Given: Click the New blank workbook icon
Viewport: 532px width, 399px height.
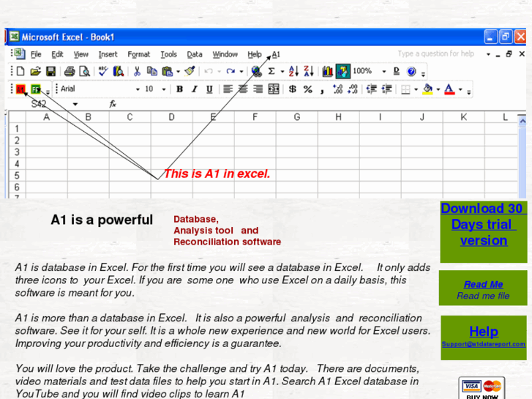Looking at the screenshot, I should click(x=20, y=71).
